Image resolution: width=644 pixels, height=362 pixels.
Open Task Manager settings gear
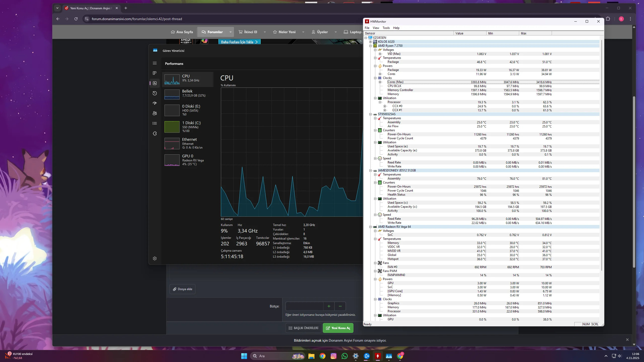(x=155, y=258)
